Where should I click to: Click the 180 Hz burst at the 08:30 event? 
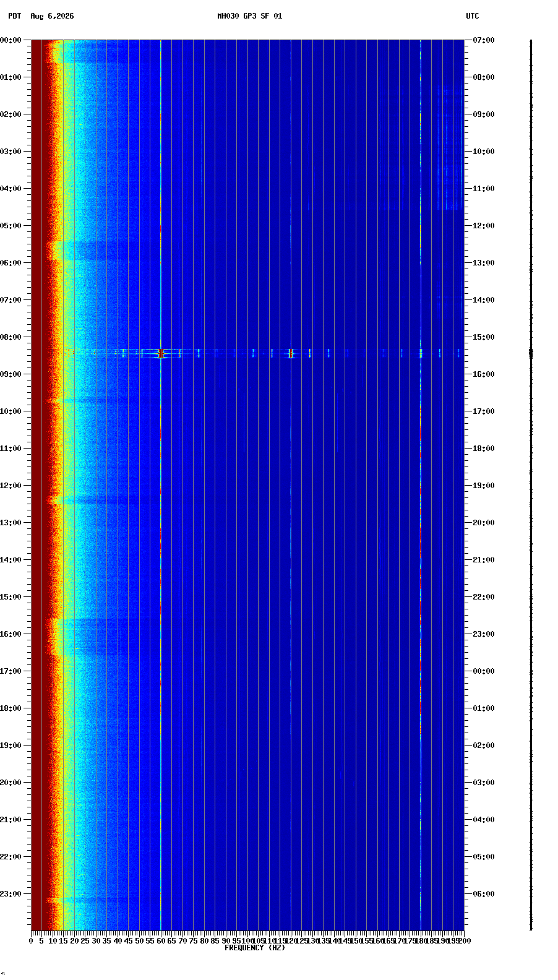coord(421,353)
